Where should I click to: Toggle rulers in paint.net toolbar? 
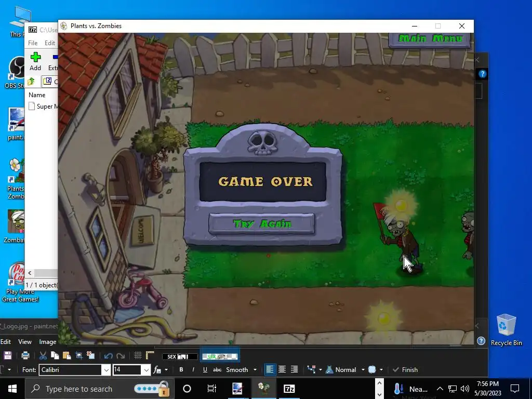[150, 355]
